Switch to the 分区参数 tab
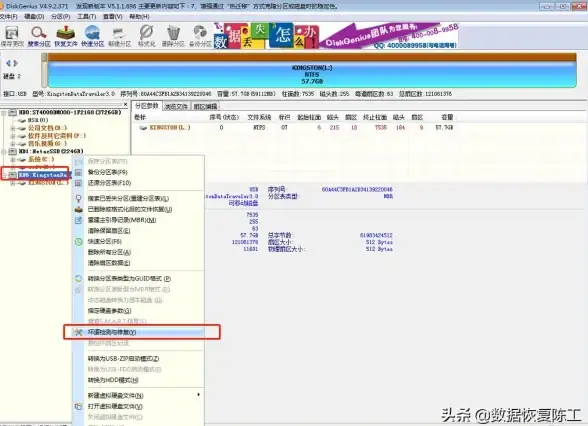Viewport: 588px width, 426px height. click(x=147, y=106)
